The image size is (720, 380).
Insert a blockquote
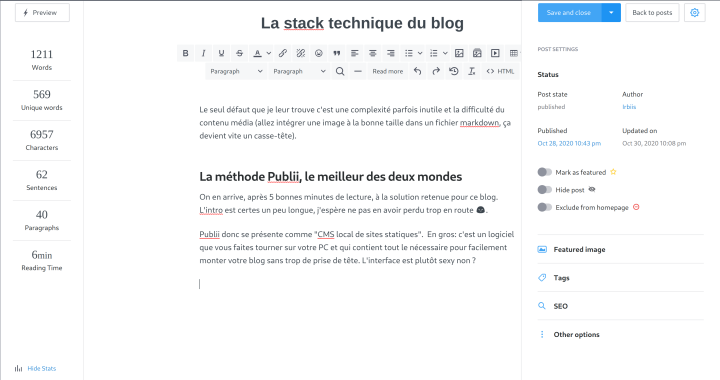click(337, 53)
